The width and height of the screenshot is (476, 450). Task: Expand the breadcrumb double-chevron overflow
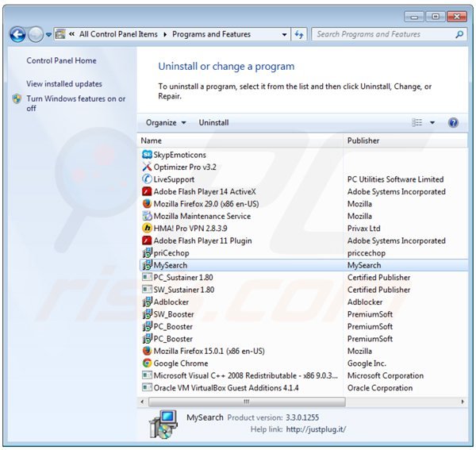tap(71, 34)
